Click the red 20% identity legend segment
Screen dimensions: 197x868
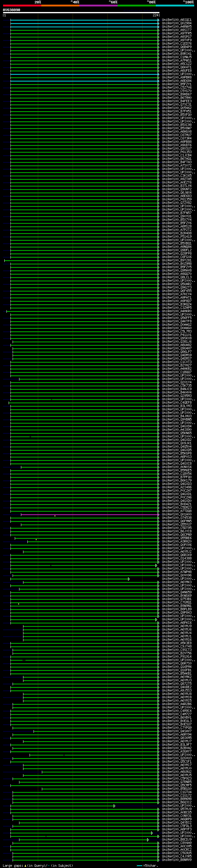(22, 6)
